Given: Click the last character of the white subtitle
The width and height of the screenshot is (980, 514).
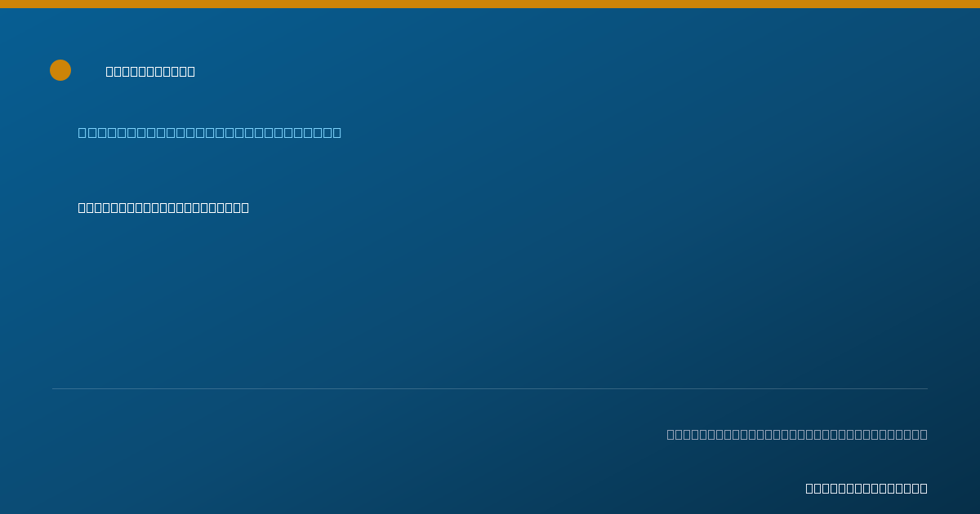Looking at the screenshot, I should pyautogui.click(x=244, y=207).
